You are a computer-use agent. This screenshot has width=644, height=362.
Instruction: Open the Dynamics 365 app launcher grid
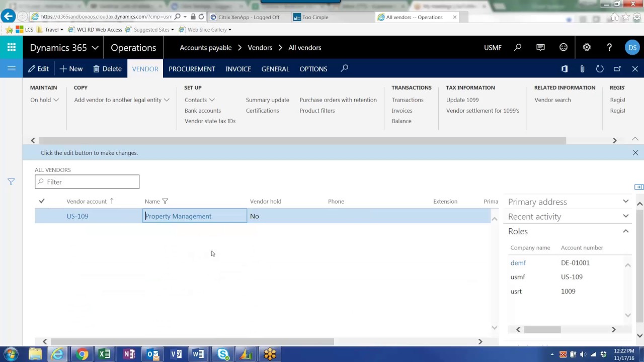[11, 48]
